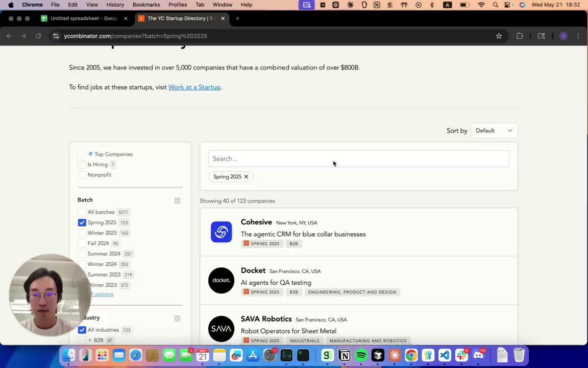
Task: Open the Trash in the Dock
Action: [x=519, y=355]
